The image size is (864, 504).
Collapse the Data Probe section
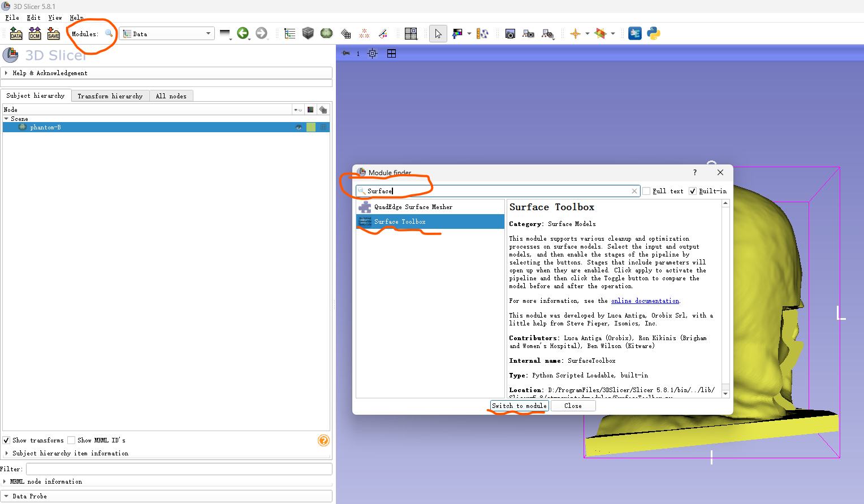166,496
